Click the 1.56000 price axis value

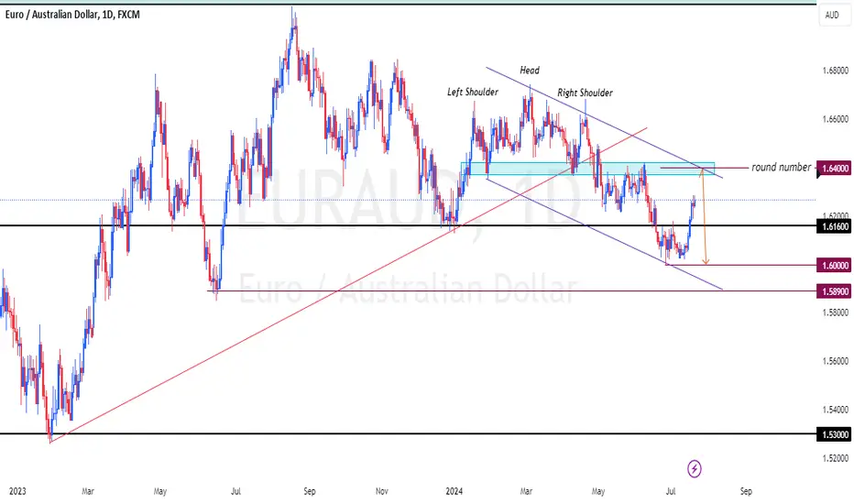point(835,361)
